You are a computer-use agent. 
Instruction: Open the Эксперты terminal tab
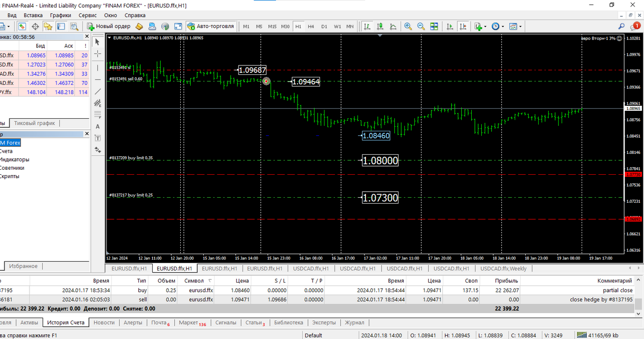pyautogui.click(x=324, y=323)
